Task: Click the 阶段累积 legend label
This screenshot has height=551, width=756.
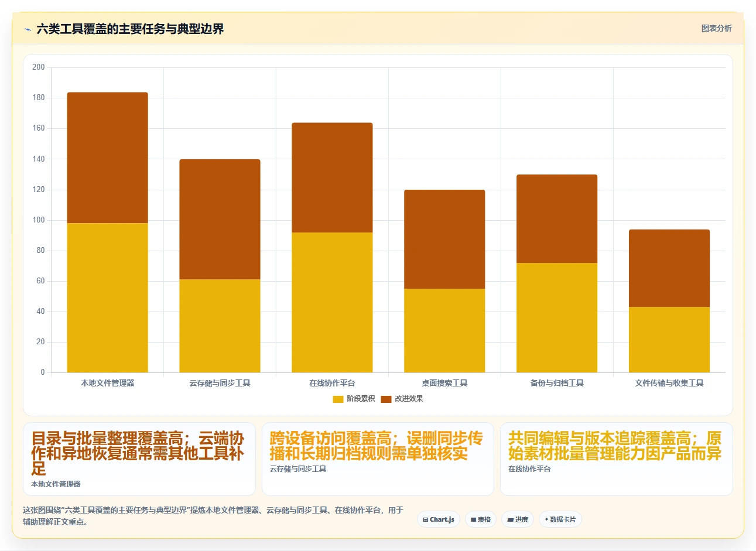Action: [x=361, y=399]
